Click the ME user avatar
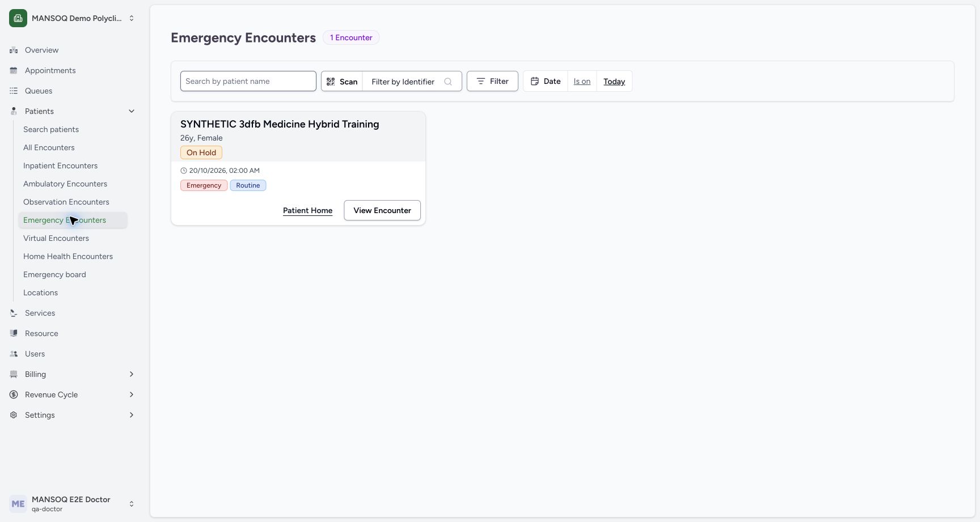This screenshot has width=980, height=522. click(18, 504)
